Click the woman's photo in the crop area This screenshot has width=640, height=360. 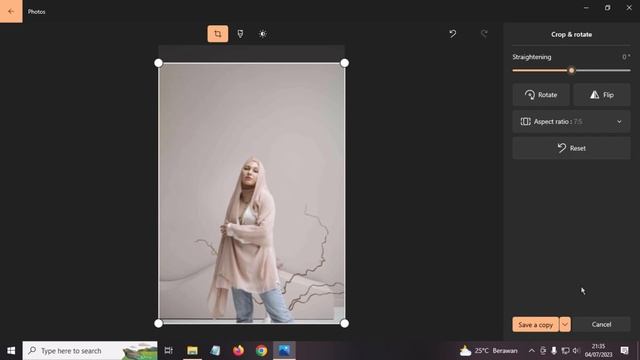tap(251, 193)
